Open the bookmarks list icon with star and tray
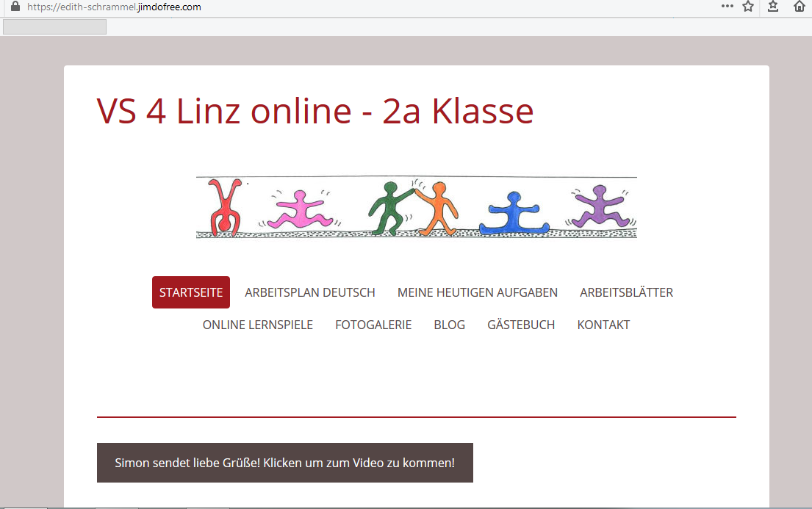This screenshot has height=509, width=812. [773, 7]
